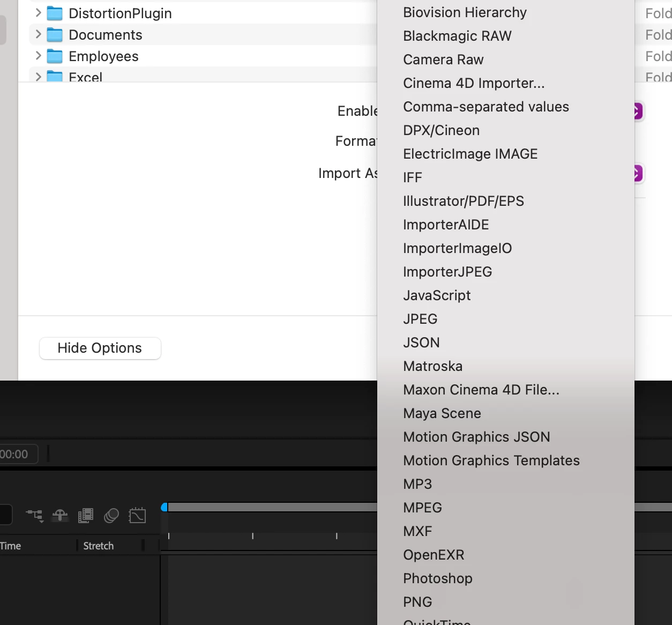Open the Enable popup arrow button

(638, 111)
